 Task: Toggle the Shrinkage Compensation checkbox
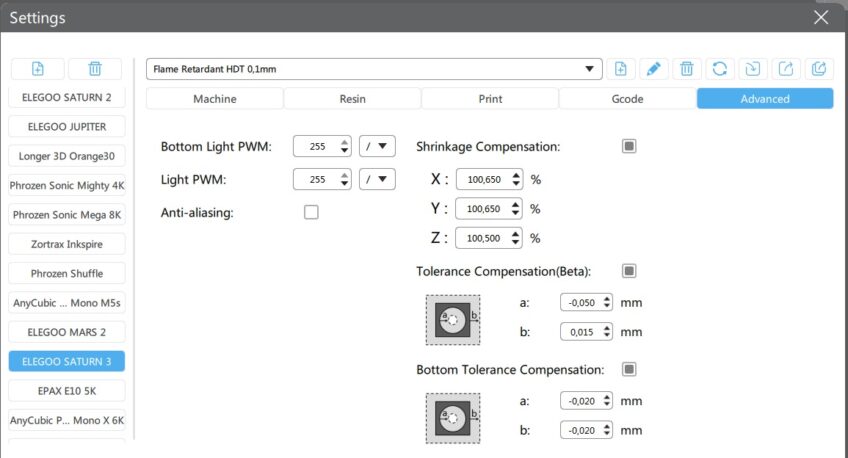point(629,146)
